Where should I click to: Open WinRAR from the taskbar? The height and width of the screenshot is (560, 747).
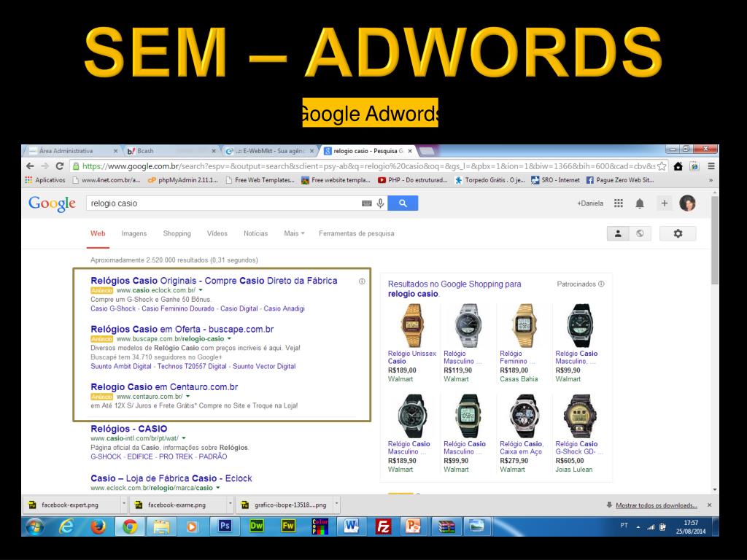point(446,526)
